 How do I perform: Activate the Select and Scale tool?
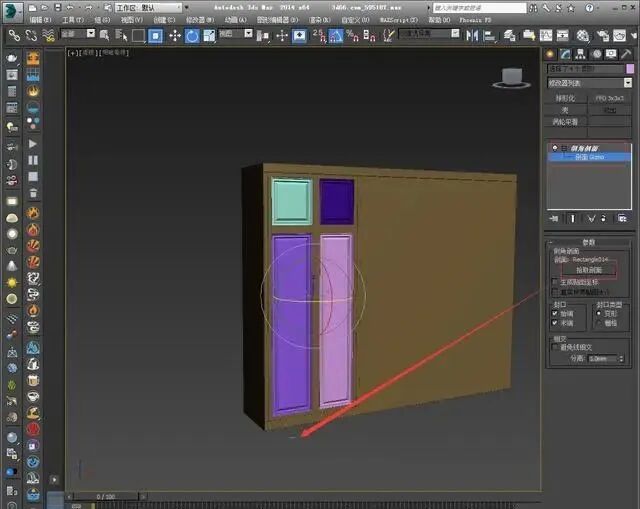(209, 36)
